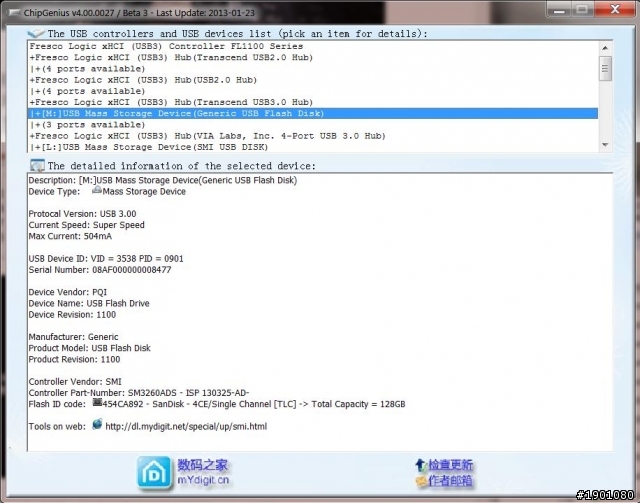Select the Transcend USB2.0 Hub row

pyautogui.click(x=313, y=58)
